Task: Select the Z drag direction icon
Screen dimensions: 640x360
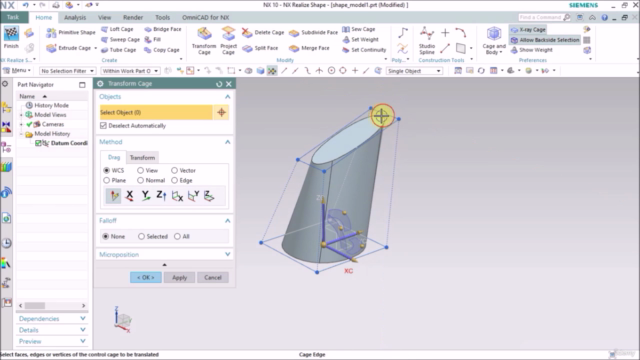Action: point(161,196)
